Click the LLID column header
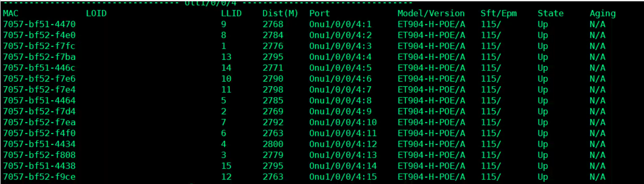Viewport: 644px width, 184px height. pyautogui.click(x=231, y=14)
